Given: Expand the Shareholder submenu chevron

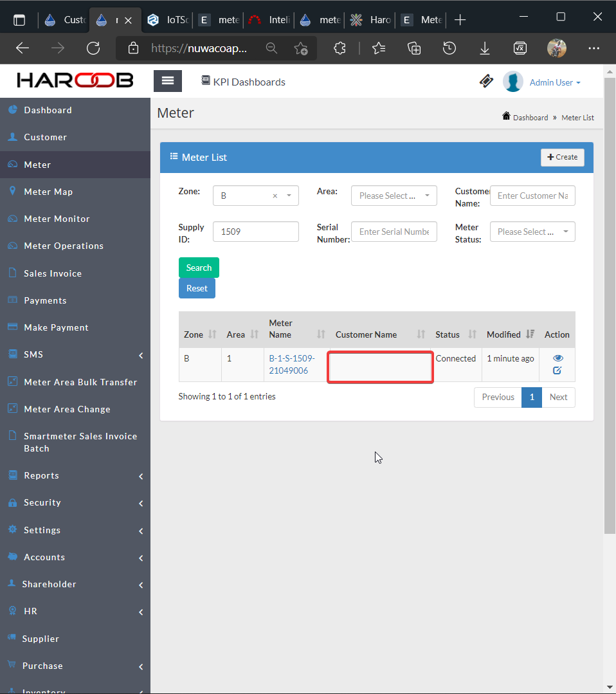Looking at the screenshot, I should tap(141, 585).
